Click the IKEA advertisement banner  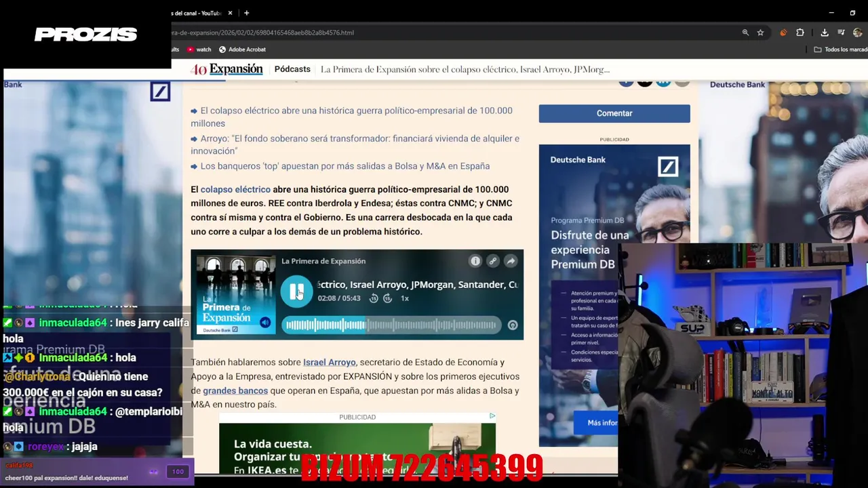(357, 448)
